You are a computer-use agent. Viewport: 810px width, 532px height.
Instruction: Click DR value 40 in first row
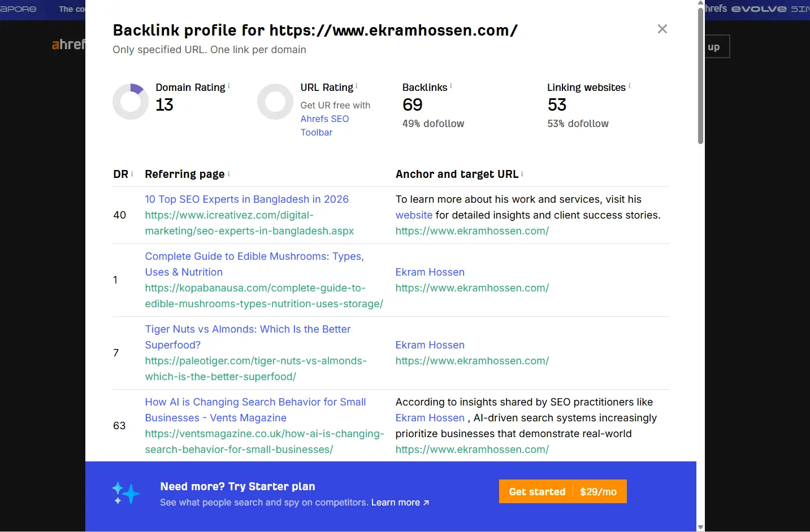pos(119,215)
